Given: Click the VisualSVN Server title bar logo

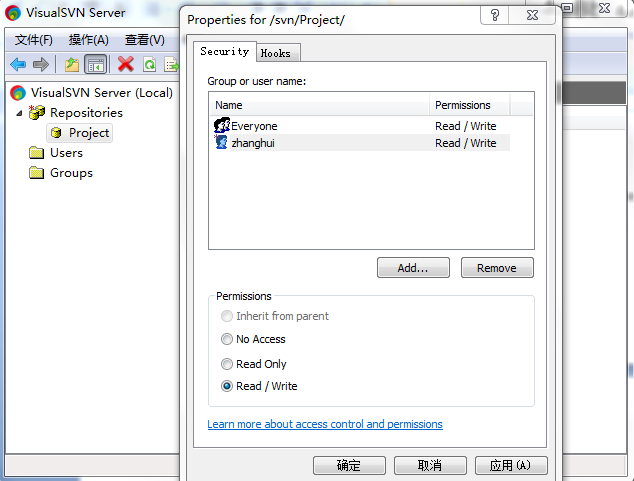Looking at the screenshot, I should pyautogui.click(x=13, y=13).
